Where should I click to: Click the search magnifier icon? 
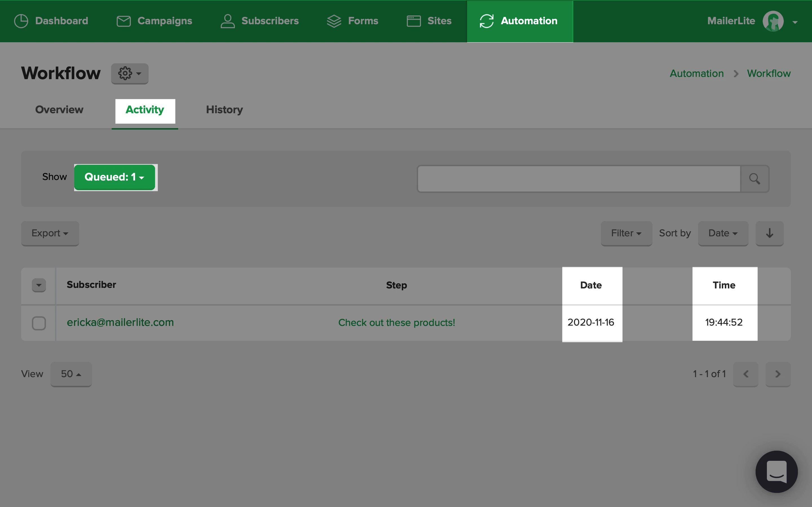[x=754, y=179]
